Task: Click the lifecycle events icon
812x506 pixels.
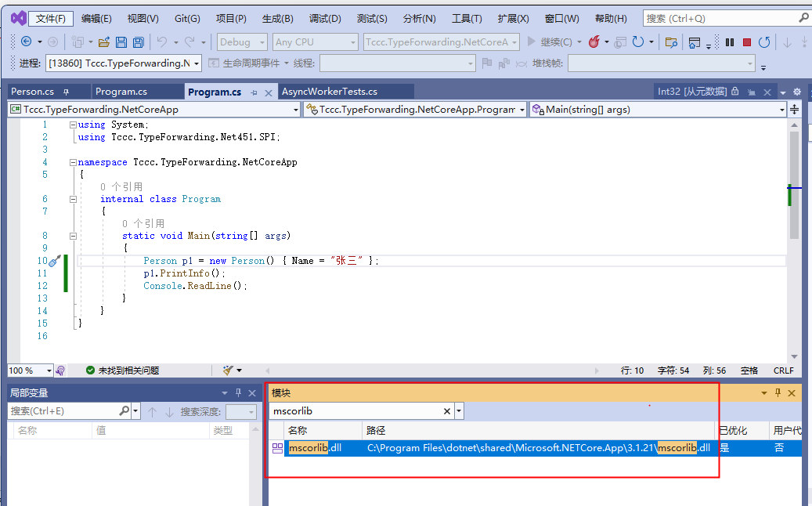Action: pyautogui.click(x=213, y=63)
